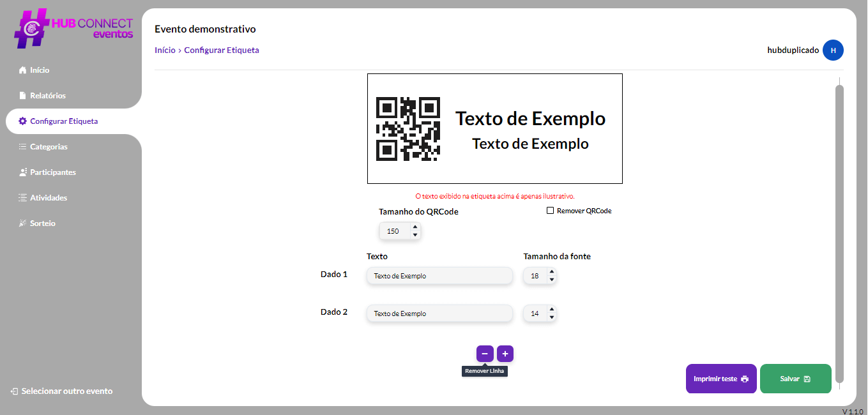
Task: Click the Texto column header
Action: pyautogui.click(x=377, y=256)
